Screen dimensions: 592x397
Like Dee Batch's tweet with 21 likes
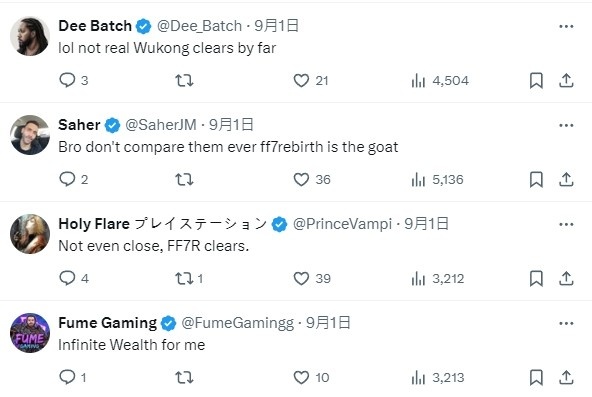[x=301, y=80]
